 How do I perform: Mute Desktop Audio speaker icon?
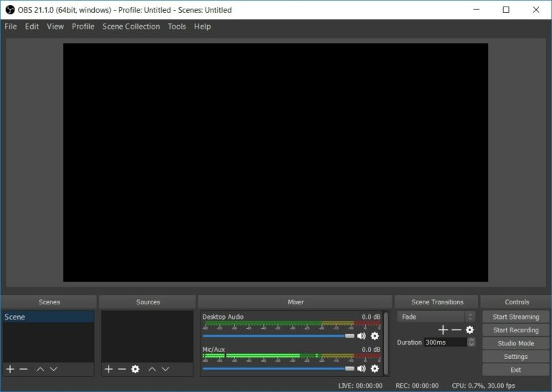point(362,336)
